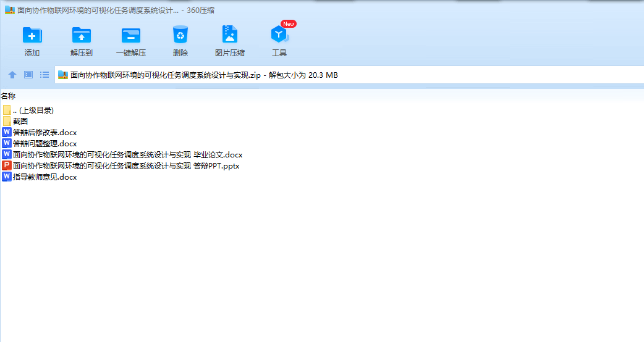Click the Word icon of 指导教师意见.docx
Viewport: 644px width, 342px height.
coord(7,177)
